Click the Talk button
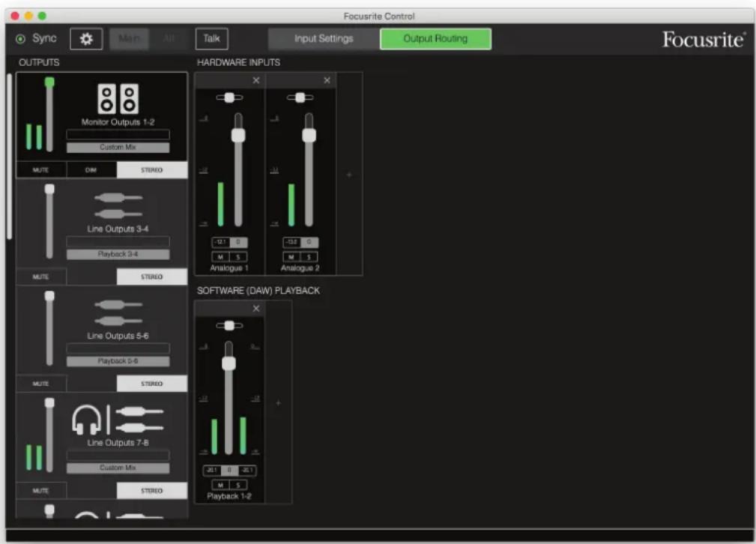The width and height of the screenshot is (756, 544). (x=211, y=38)
